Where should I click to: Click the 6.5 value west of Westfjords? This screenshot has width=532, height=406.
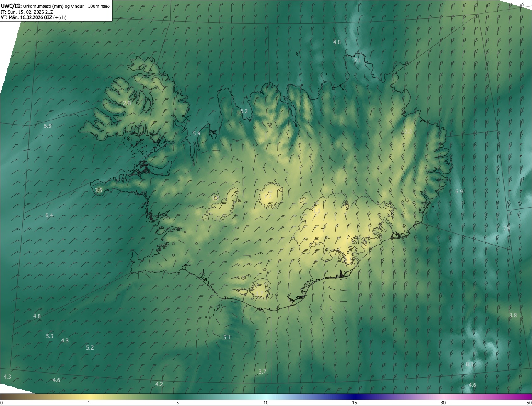tap(47, 126)
